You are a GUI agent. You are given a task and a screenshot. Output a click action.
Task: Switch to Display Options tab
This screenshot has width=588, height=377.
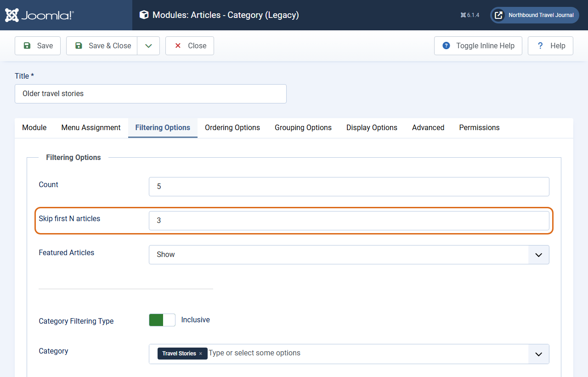coord(372,128)
